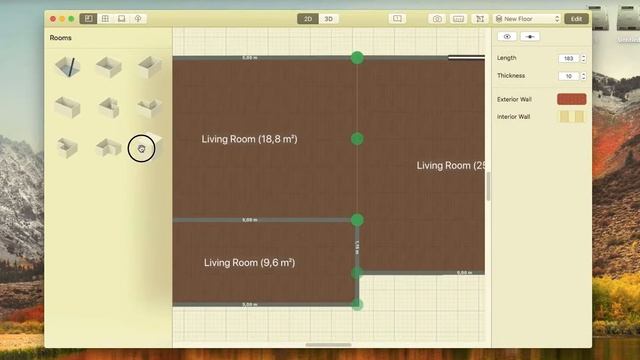Open the Interior Wall beige material swatch

(x=571, y=117)
